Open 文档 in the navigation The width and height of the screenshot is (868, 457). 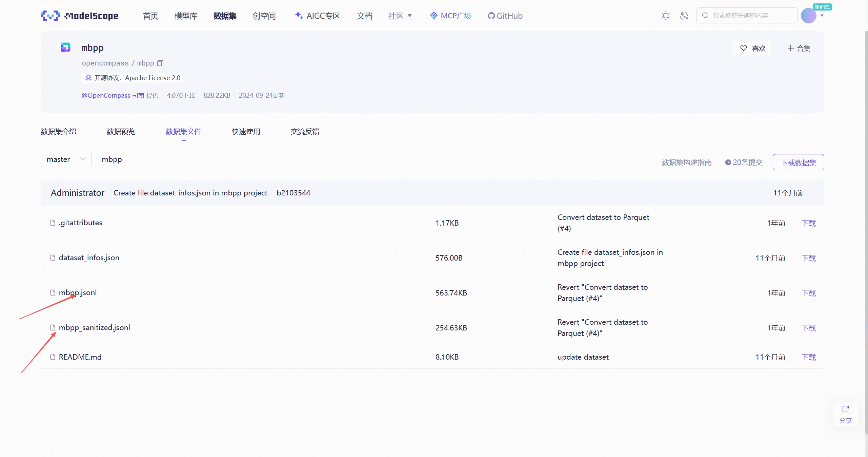(x=365, y=16)
